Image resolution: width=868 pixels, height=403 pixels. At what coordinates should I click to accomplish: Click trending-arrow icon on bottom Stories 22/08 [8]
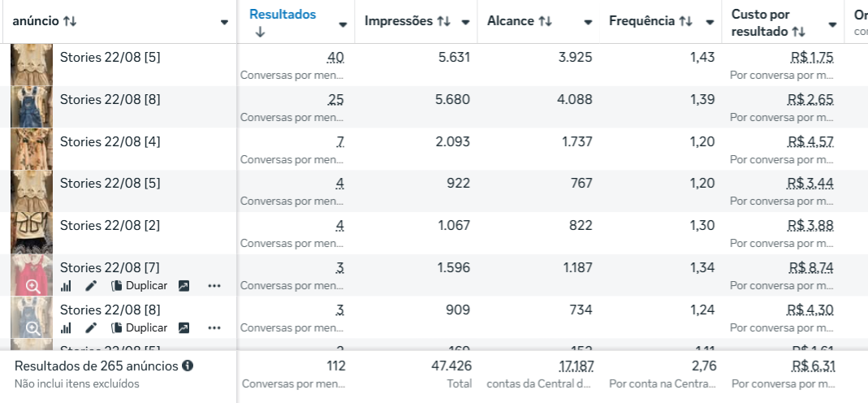(x=184, y=328)
